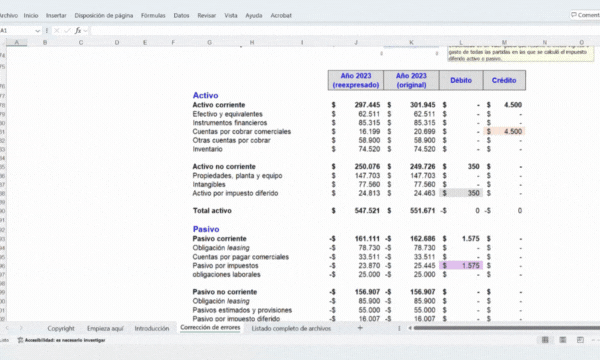Screen dimensions: 600x360
Task: Select the Inventario row label
Action: 207,149
